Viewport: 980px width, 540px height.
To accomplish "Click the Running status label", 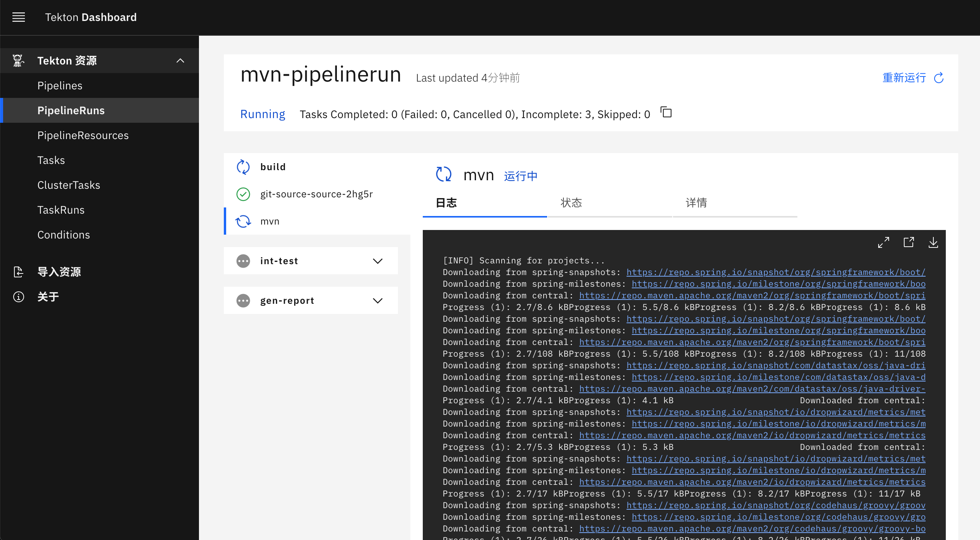I will [263, 114].
